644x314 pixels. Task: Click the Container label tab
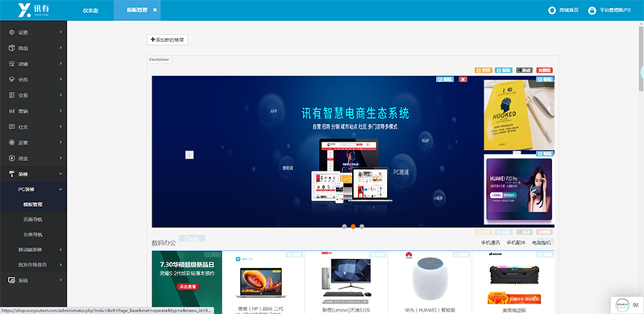tap(159, 60)
